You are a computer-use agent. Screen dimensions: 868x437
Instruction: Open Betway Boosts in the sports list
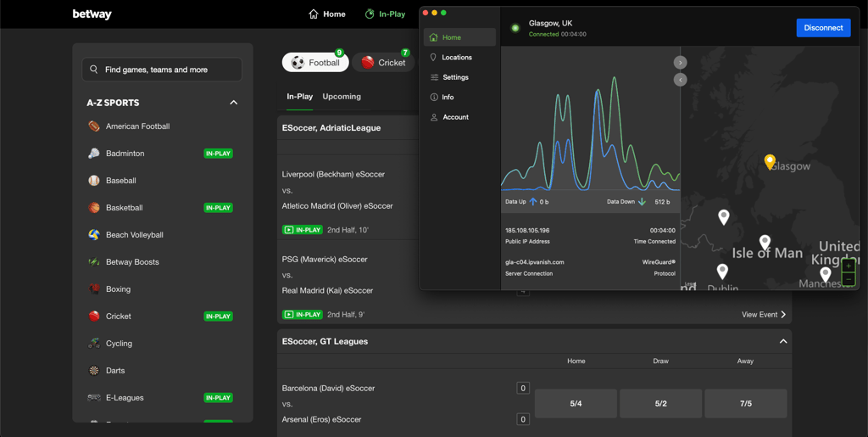[x=132, y=262]
